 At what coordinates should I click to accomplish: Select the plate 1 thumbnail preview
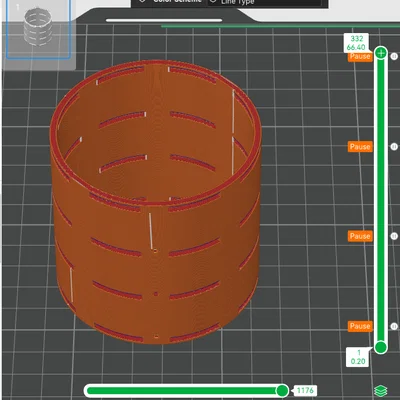point(38,29)
